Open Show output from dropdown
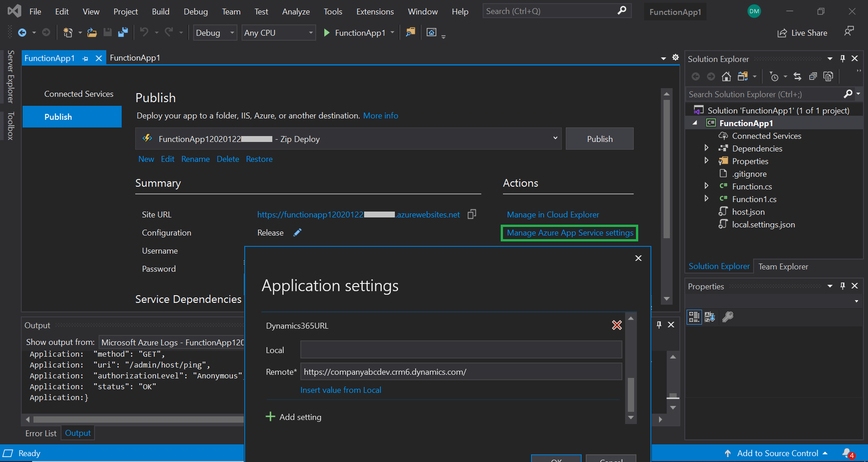 point(172,342)
